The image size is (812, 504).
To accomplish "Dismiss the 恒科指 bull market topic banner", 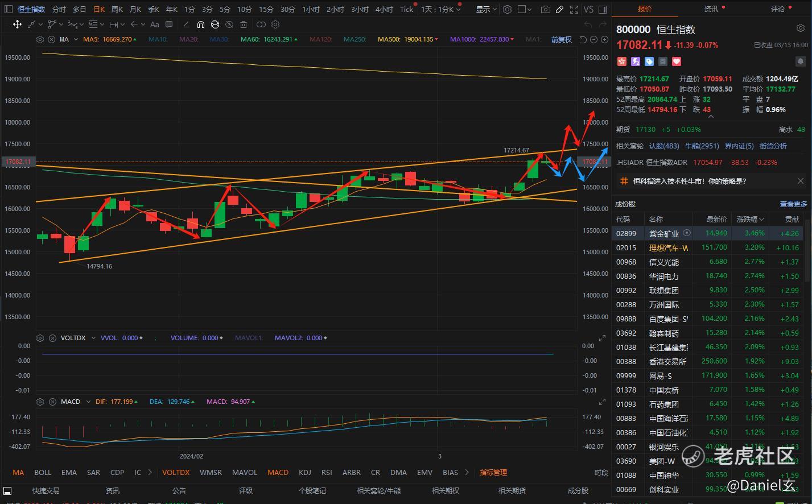I will point(800,181).
